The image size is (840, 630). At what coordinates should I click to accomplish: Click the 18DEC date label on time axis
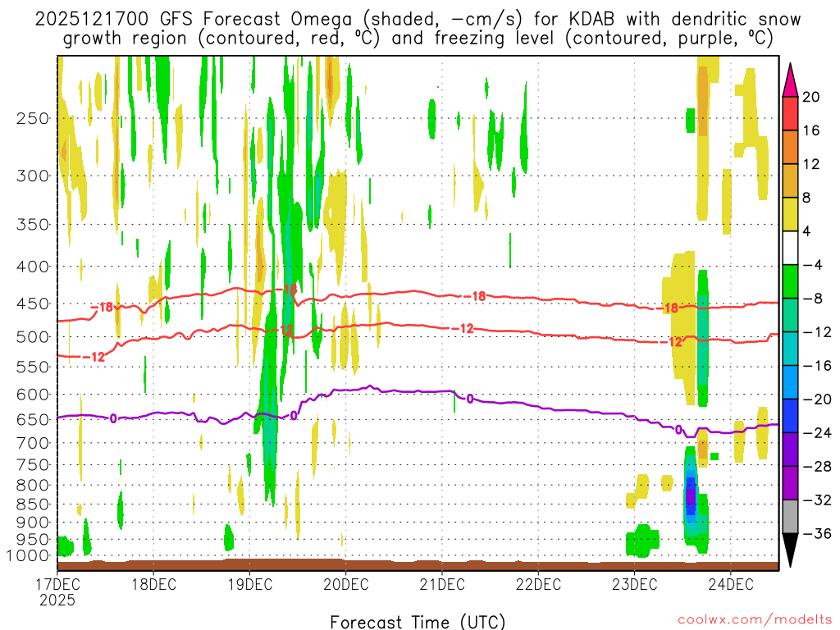point(153,584)
